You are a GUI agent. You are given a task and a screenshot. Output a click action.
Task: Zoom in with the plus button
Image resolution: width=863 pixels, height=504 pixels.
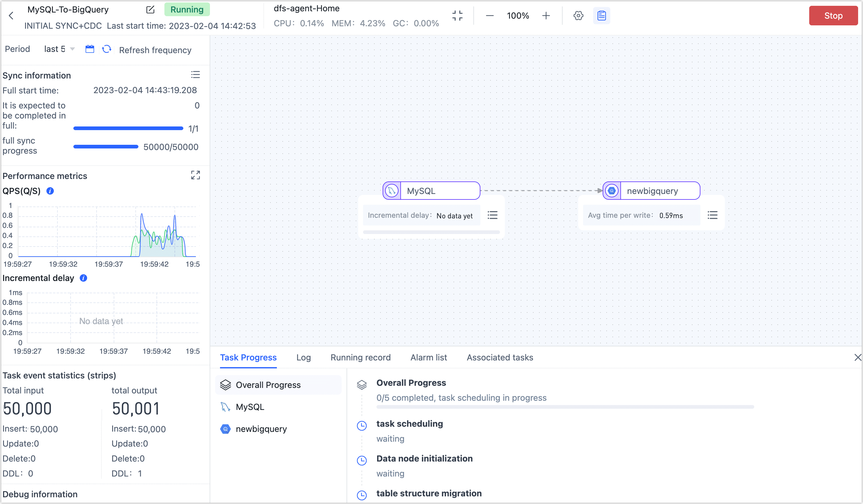[546, 16]
